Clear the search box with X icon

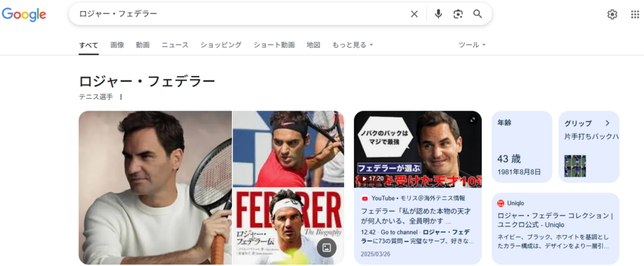[x=414, y=14]
